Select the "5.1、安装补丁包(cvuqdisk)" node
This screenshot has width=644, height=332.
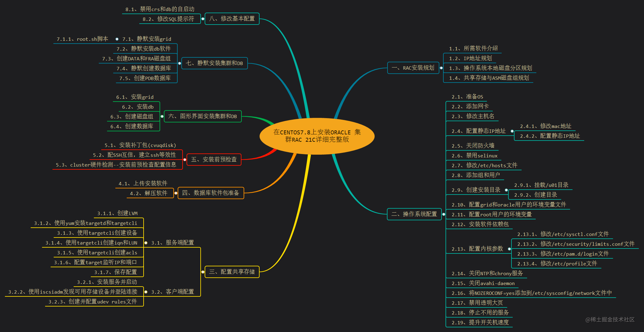click(140, 145)
